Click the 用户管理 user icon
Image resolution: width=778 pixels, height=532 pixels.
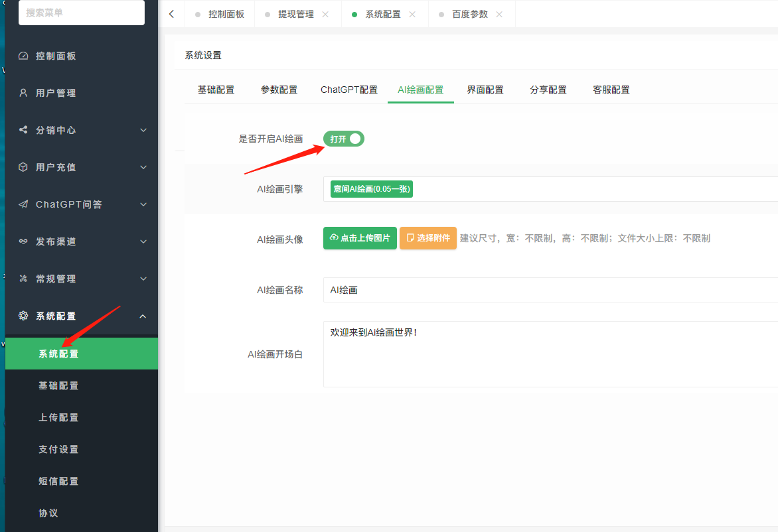click(23, 93)
